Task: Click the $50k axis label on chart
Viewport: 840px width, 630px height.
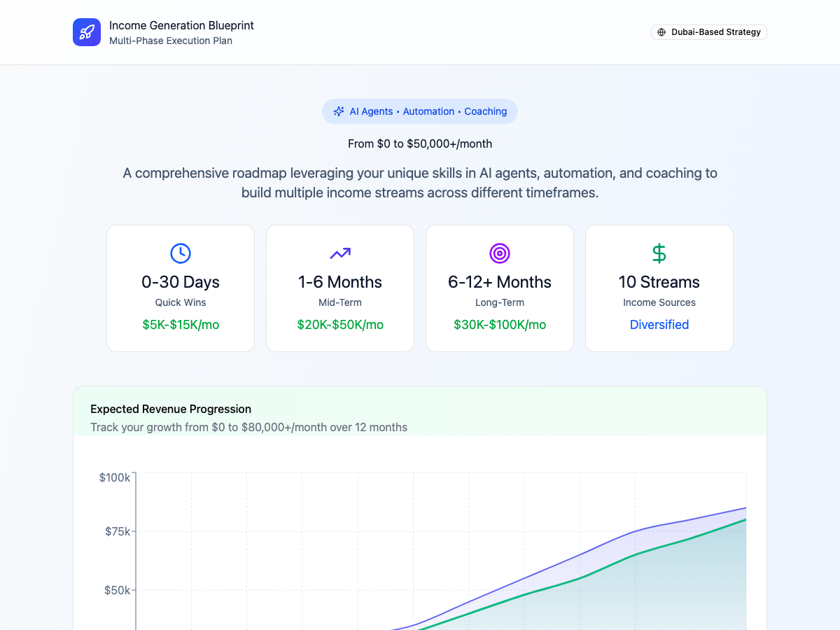Action: click(x=118, y=590)
